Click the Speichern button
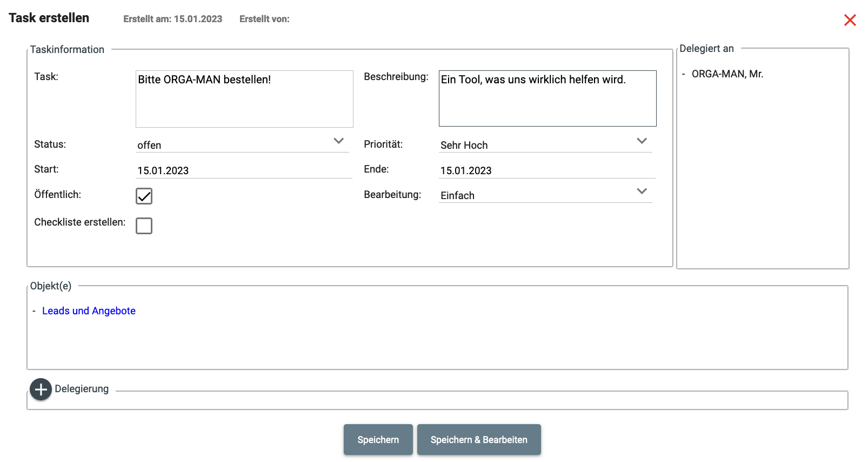 click(x=378, y=439)
